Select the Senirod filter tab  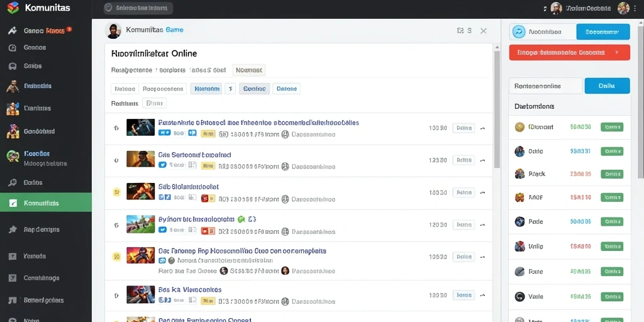coord(254,89)
